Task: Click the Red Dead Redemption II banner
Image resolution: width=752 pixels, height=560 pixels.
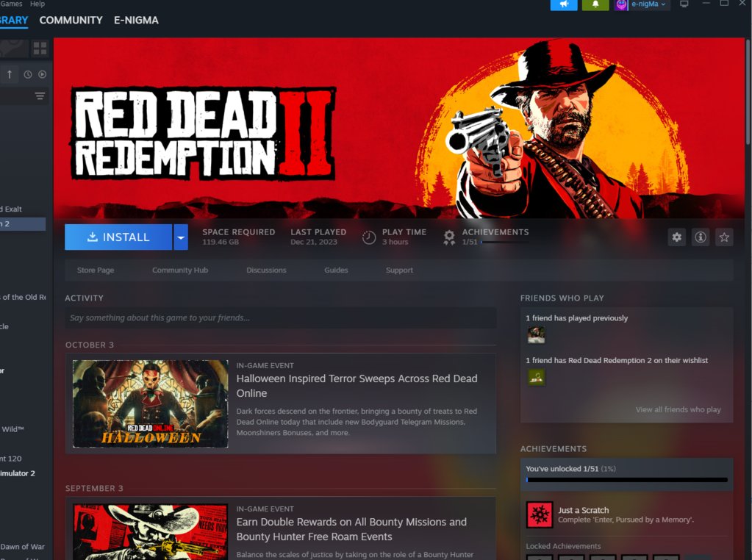Action: (399, 128)
